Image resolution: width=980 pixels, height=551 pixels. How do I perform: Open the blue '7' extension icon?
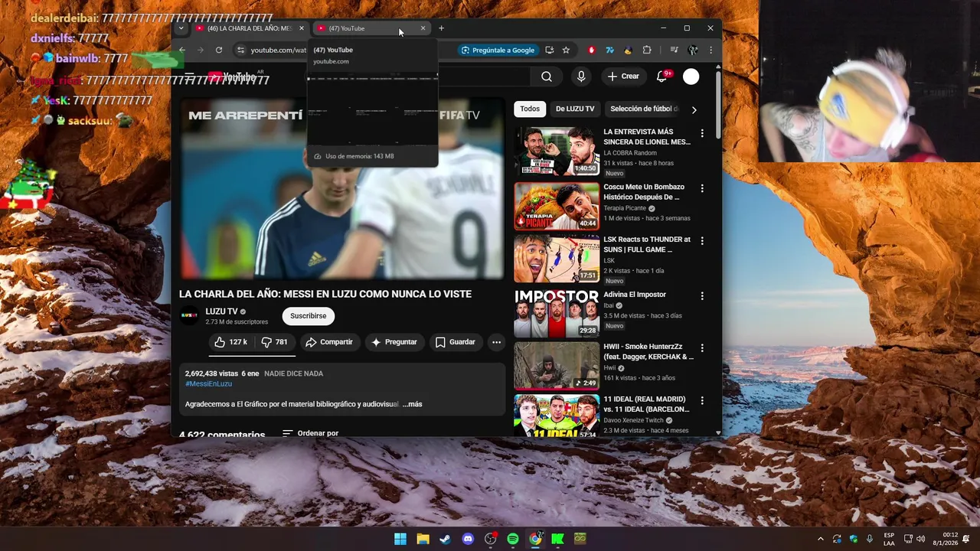tap(609, 51)
